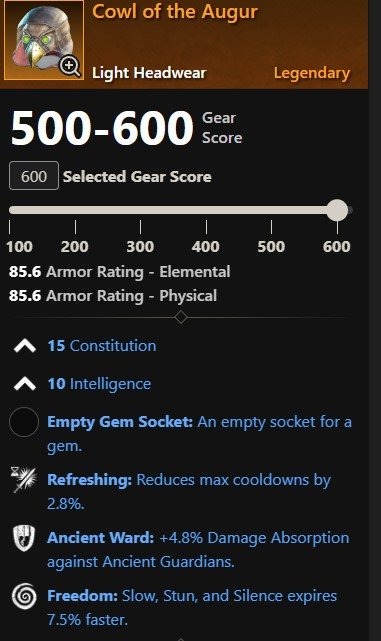Click the magnifier zoom icon on item thumbnail

(x=70, y=66)
